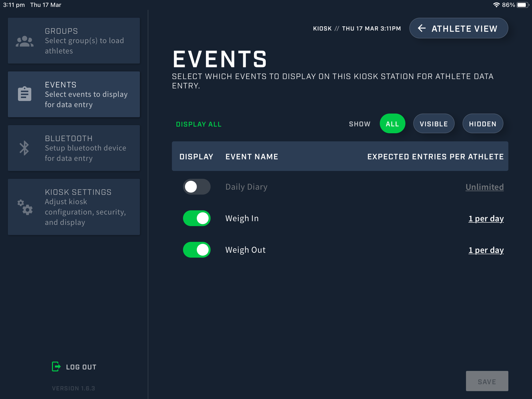Click the Save button
This screenshot has height=399, width=532.
pos(487,381)
